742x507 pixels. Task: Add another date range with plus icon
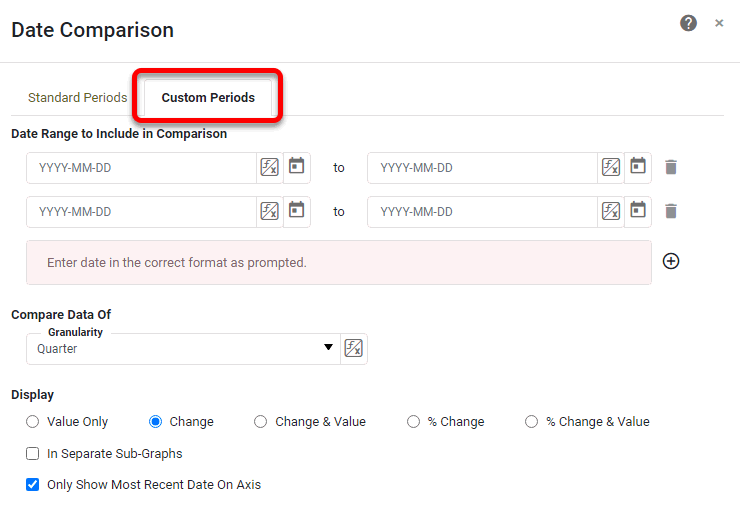coord(671,261)
